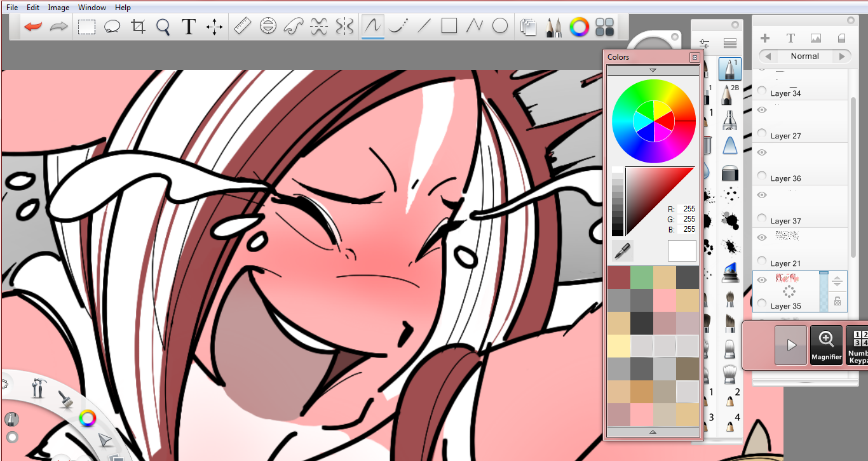Expand the keyboard bar play arrow

(791, 345)
